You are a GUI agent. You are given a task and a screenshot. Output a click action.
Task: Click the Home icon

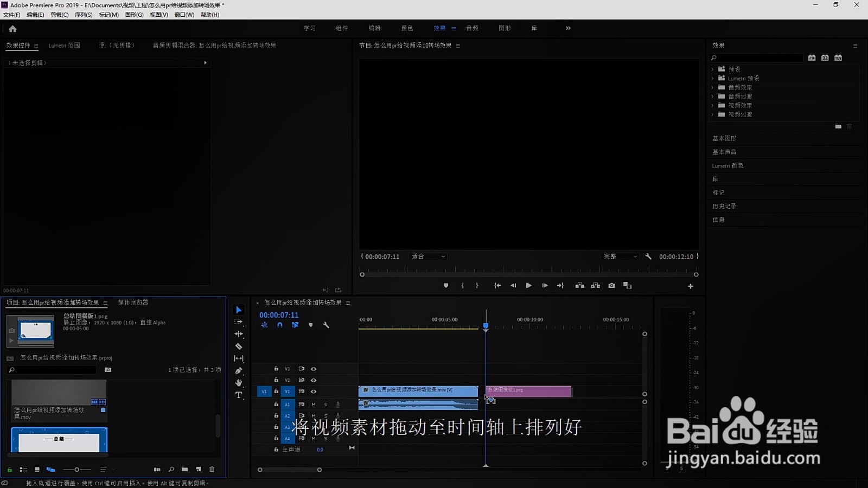pyautogui.click(x=12, y=29)
